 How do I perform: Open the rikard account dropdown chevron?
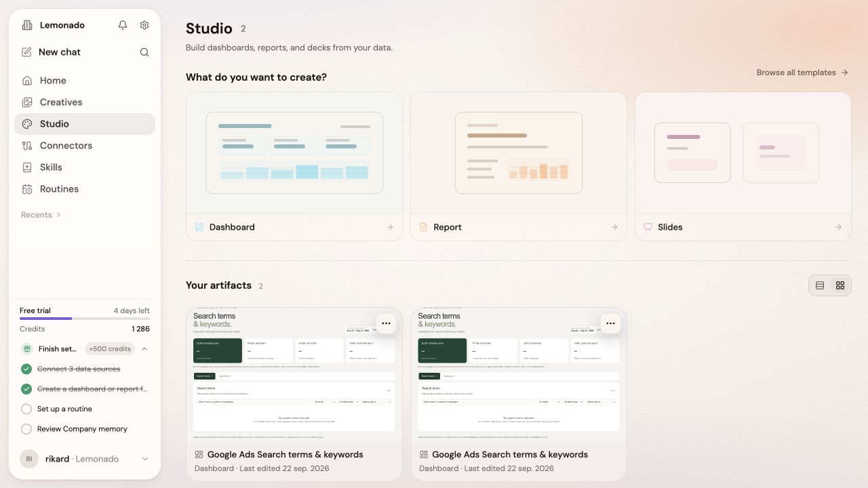144,459
